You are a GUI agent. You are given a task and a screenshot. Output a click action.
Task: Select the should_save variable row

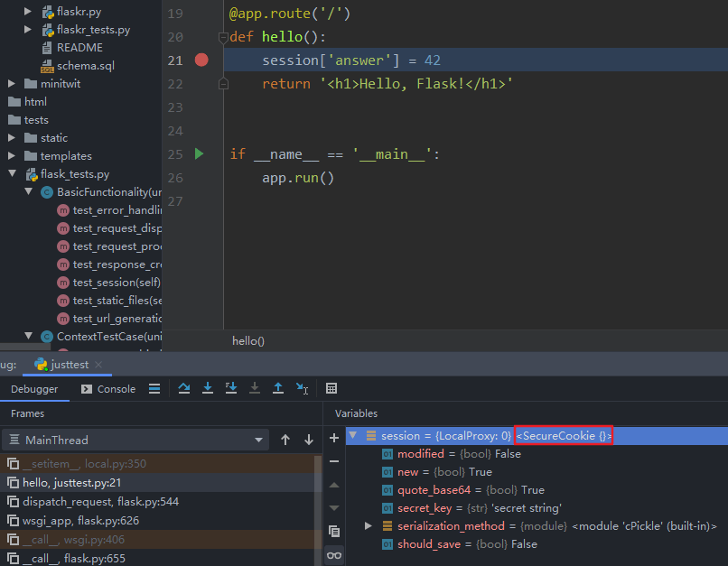pyautogui.click(x=537, y=544)
